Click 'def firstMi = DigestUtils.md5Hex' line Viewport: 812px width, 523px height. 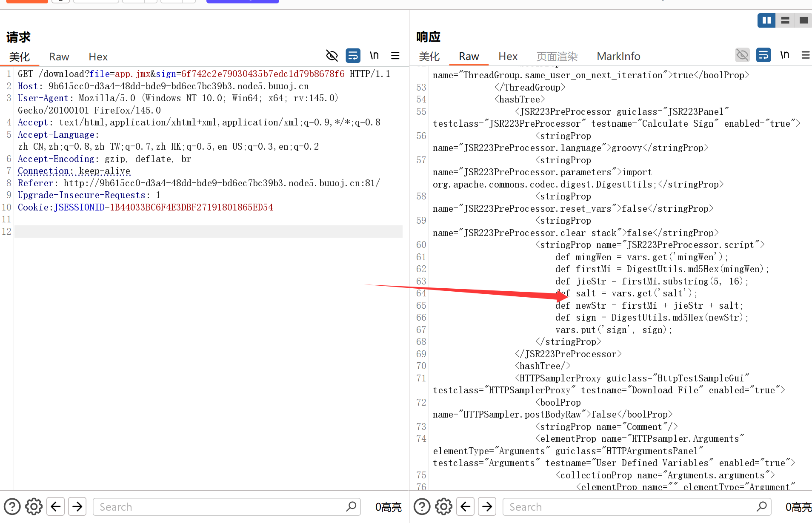662,269
